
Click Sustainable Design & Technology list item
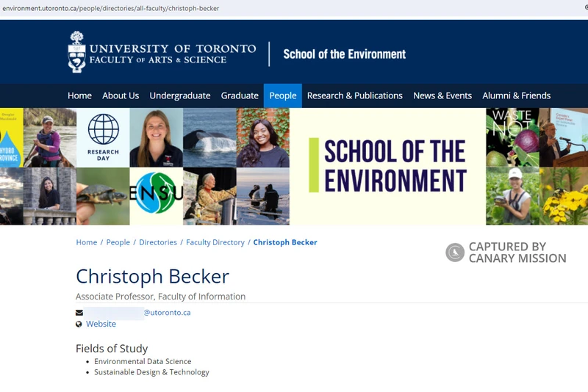pyautogui.click(x=151, y=372)
